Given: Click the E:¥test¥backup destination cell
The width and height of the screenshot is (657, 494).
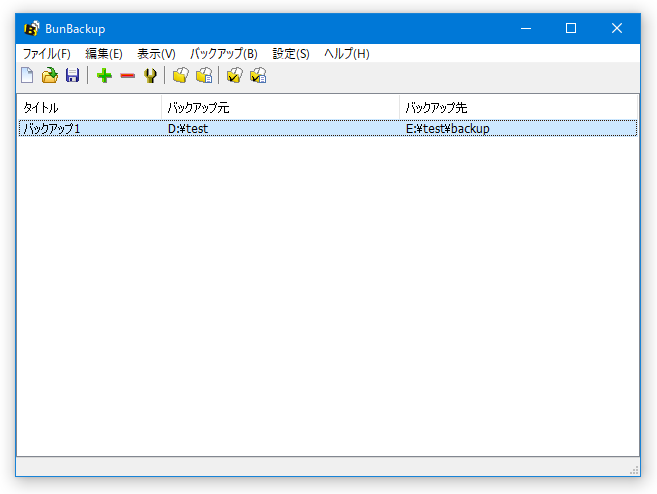Looking at the screenshot, I should click(447, 129).
